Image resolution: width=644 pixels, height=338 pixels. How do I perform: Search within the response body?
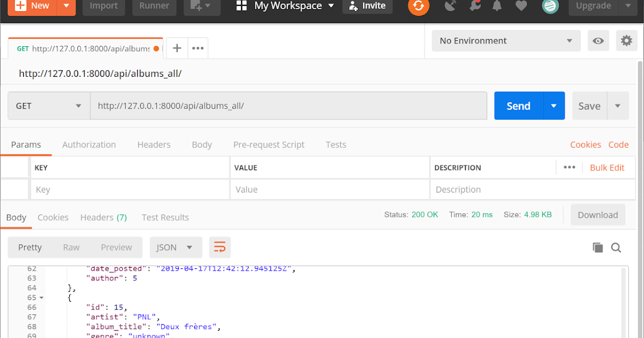(616, 247)
